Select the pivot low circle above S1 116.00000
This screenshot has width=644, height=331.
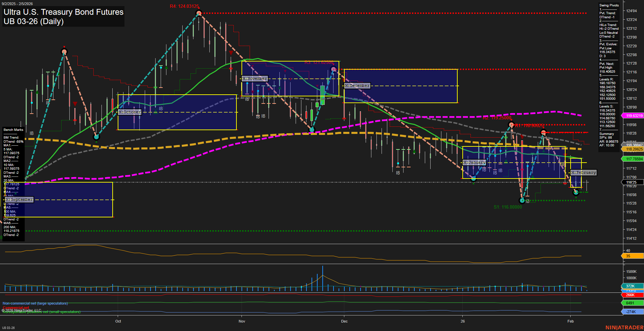pyautogui.click(x=522, y=200)
